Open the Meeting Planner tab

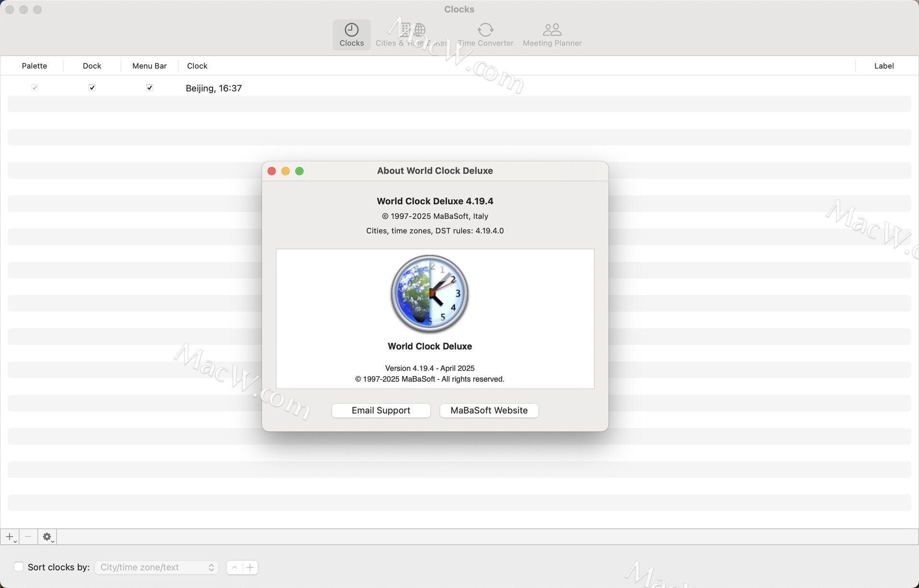click(x=552, y=35)
